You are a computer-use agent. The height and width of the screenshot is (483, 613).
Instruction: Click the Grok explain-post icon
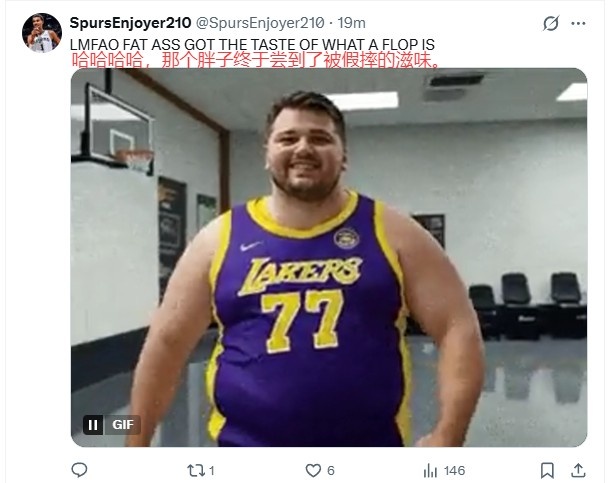pyautogui.click(x=549, y=23)
